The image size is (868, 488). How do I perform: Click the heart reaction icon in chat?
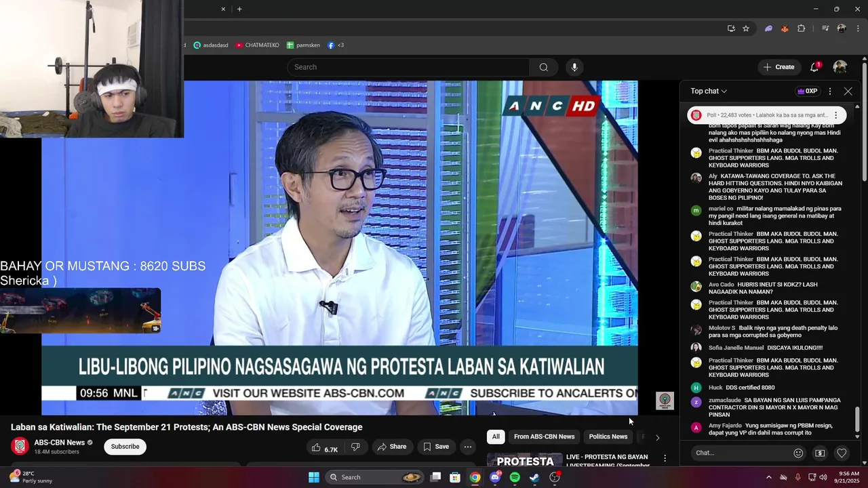[842, 453]
